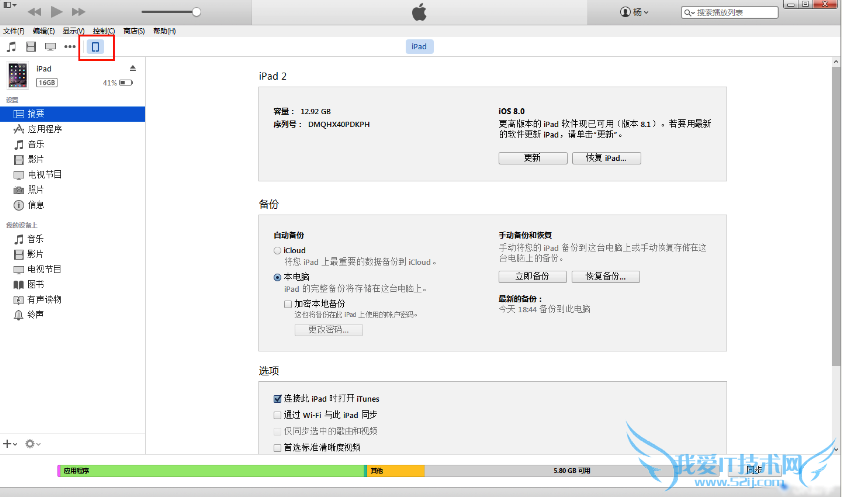Click the volume slider knob

196,12
